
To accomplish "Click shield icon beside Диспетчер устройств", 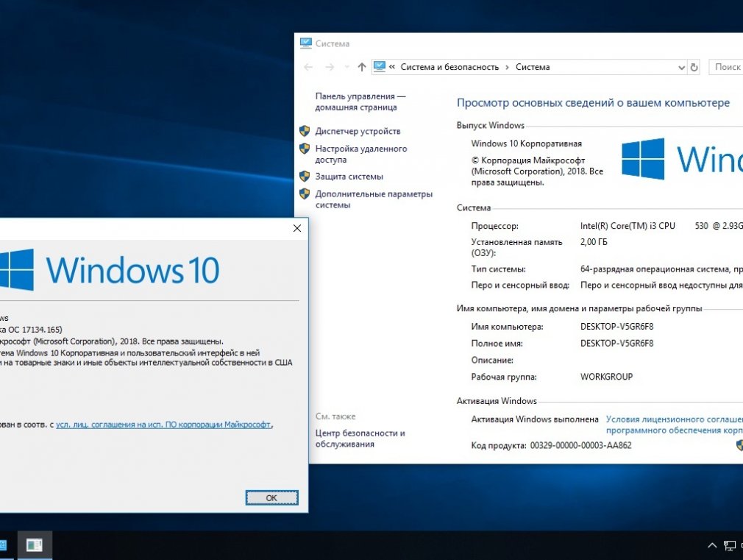I will click(305, 131).
